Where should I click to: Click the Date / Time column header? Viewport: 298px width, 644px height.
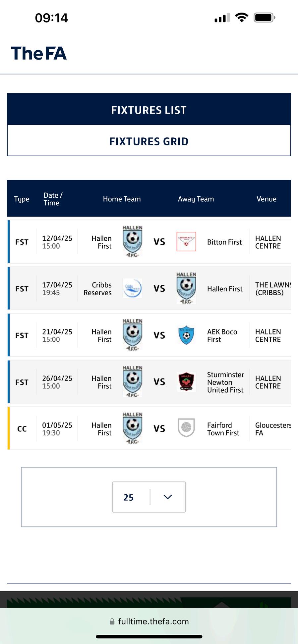[x=53, y=199]
